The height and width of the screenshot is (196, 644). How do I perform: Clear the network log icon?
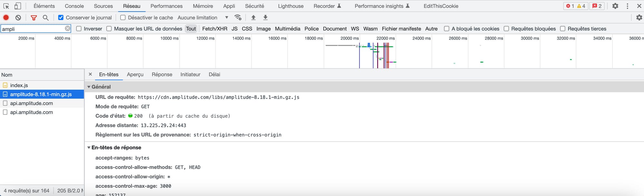coord(18,18)
